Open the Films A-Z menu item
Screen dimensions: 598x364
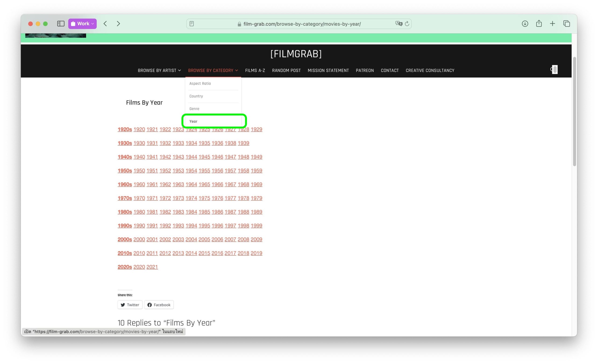pos(255,70)
